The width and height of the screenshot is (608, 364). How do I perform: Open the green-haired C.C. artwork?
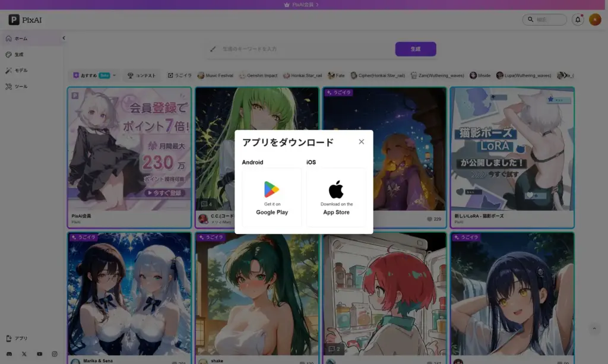[256, 149]
